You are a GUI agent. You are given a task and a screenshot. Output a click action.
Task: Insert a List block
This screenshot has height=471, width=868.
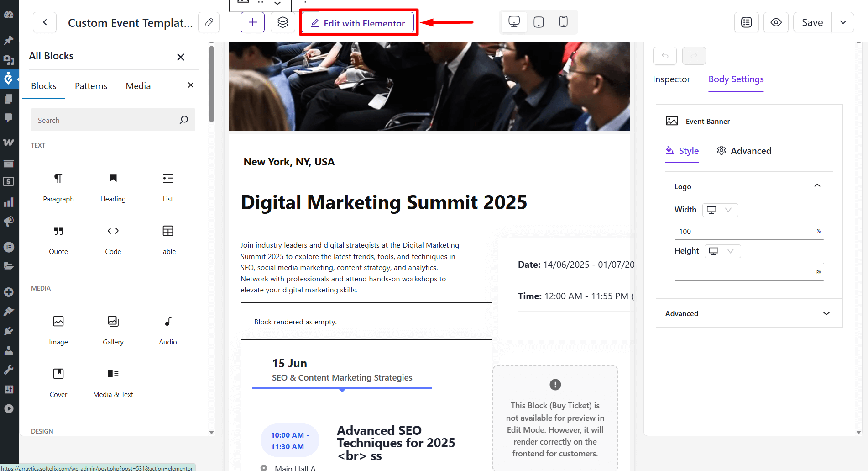pyautogui.click(x=168, y=187)
